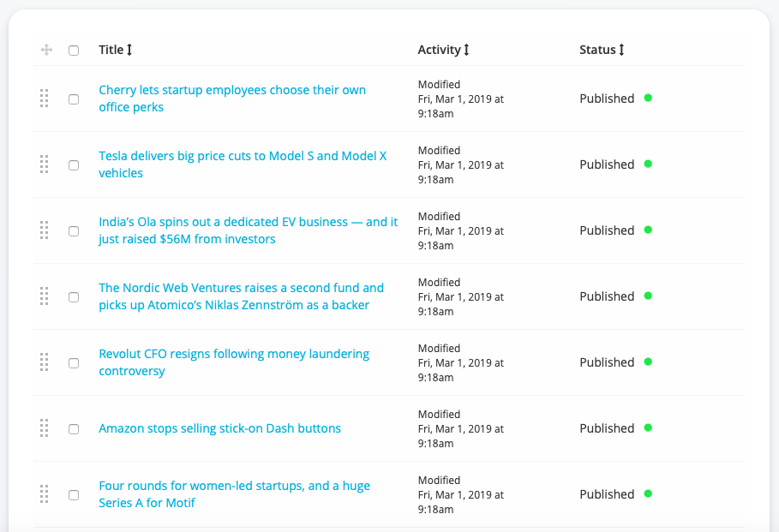This screenshot has height=532, width=779.
Task: Check the box for Tesla price cuts article
Action: click(74, 165)
